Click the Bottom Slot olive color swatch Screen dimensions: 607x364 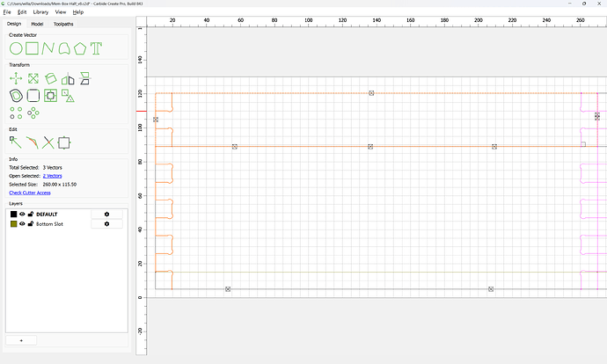tap(13, 224)
